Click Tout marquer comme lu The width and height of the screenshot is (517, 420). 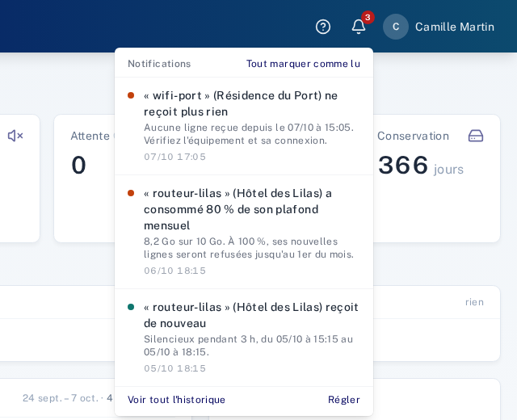[x=303, y=64]
